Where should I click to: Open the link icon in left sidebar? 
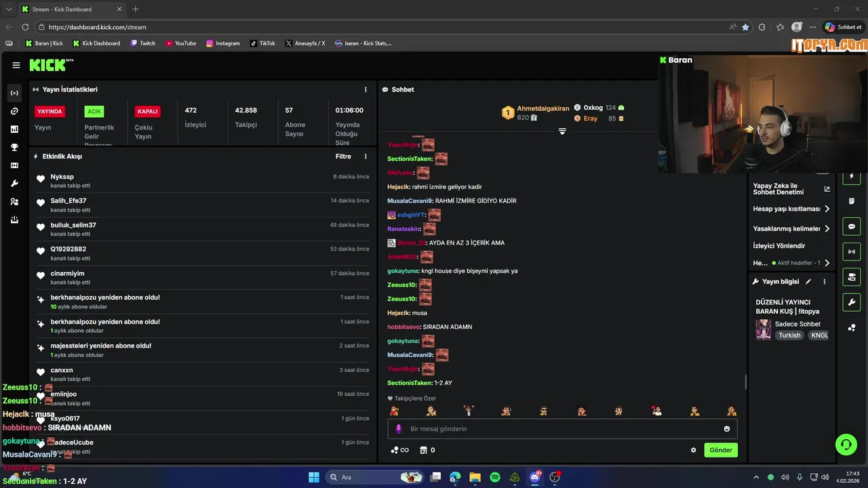point(14,111)
